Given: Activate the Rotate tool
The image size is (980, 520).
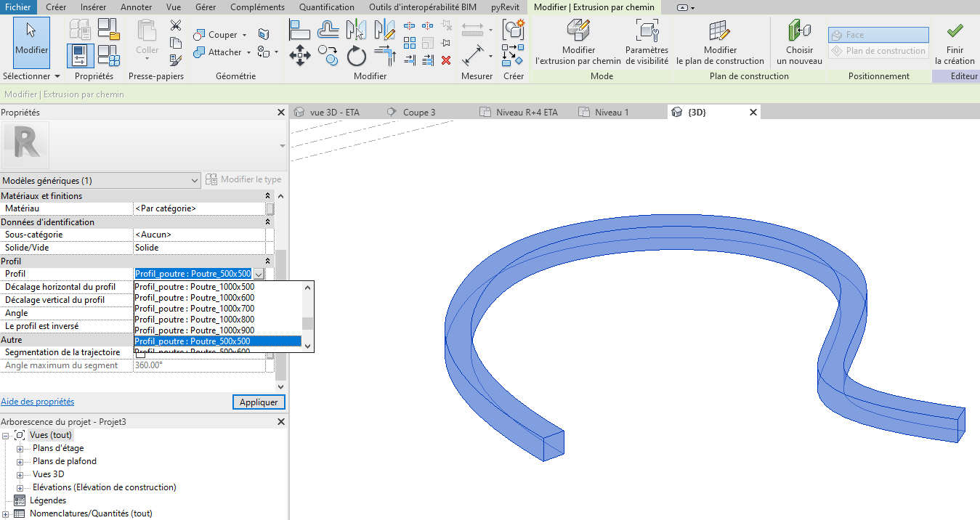Looking at the screenshot, I should [x=356, y=55].
